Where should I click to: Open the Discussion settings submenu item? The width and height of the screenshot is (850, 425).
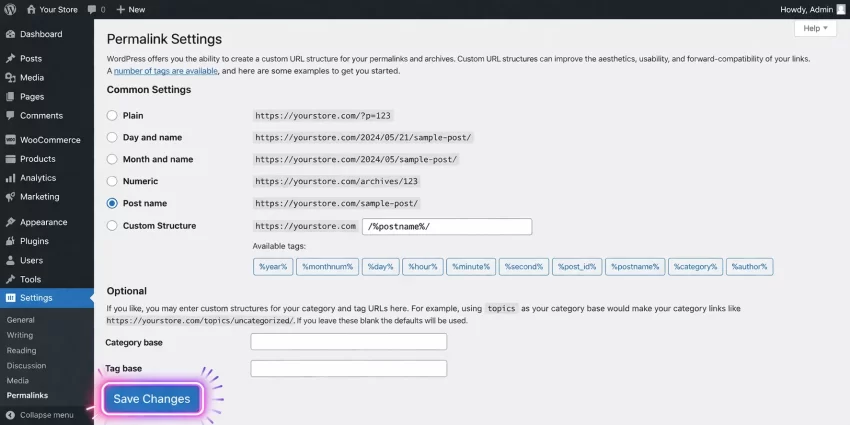(x=27, y=365)
